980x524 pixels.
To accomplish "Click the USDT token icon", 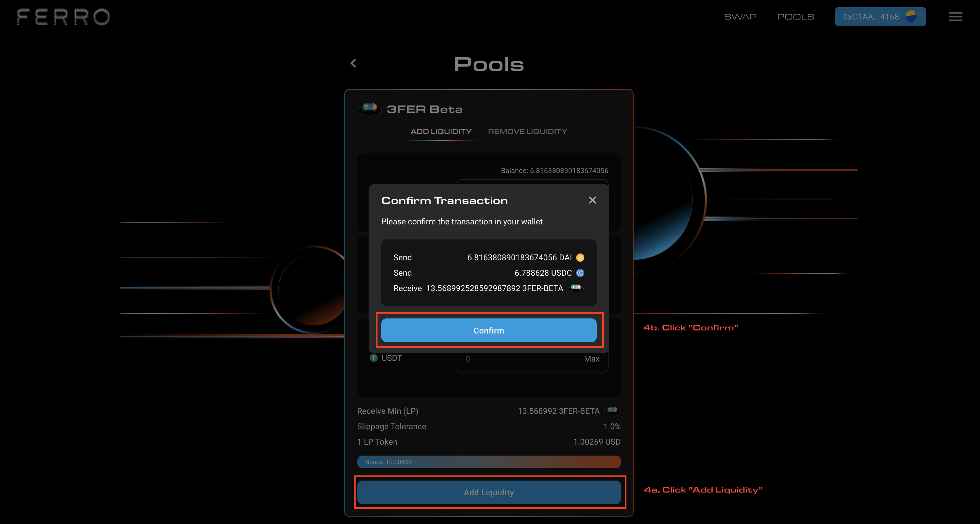I will click(374, 358).
